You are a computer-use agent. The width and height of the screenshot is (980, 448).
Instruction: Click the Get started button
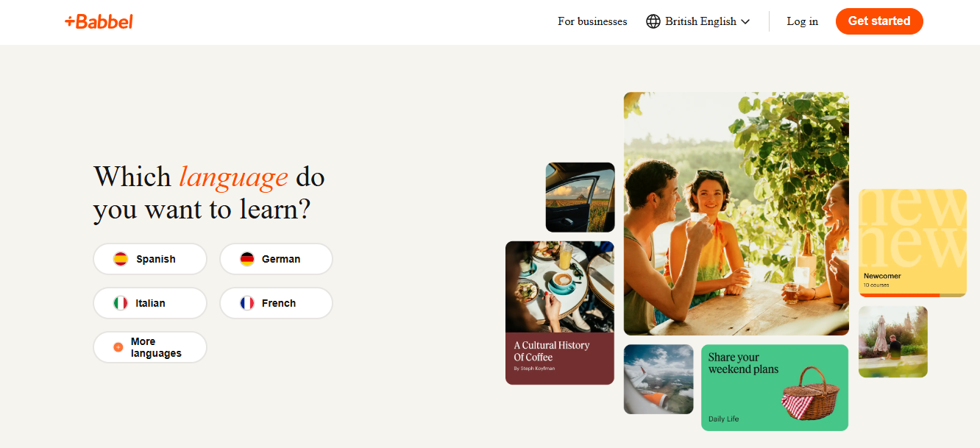[879, 21]
